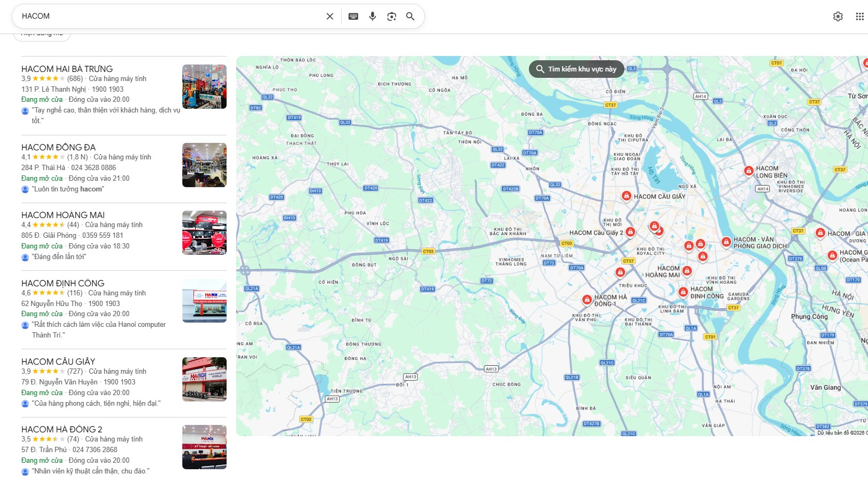
Task: Click the 'Phụng Công' place label on map
Action: (809, 316)
